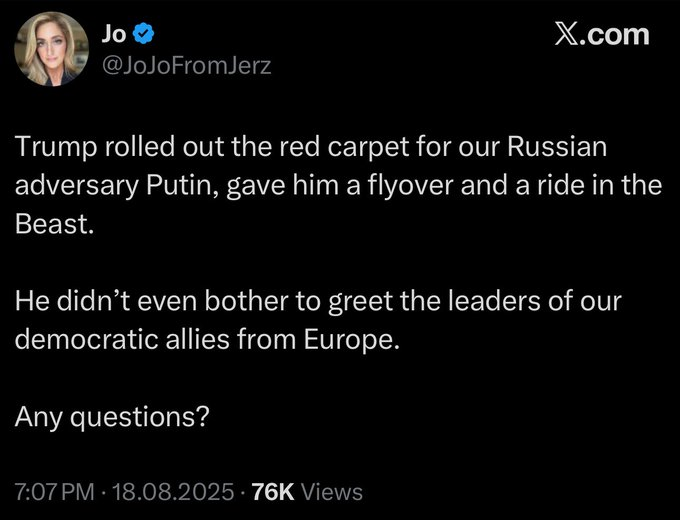Open the @JoJoFromJerz handle link

tap(186, 65)
